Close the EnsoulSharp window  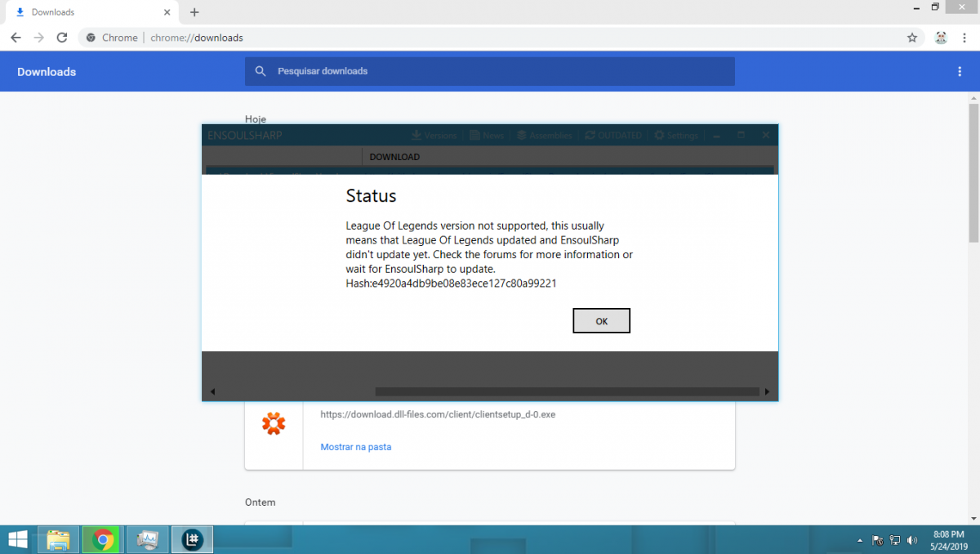pos(766,136)
